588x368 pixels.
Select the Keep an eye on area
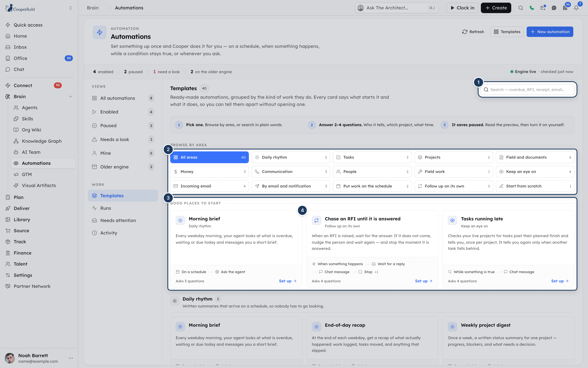[x=535, y=172]
